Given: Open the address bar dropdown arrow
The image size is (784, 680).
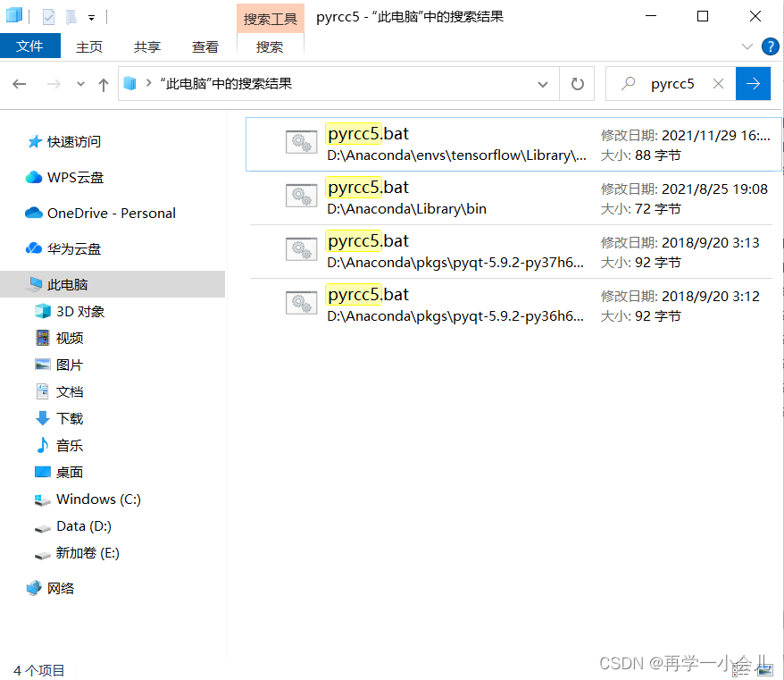Looking at the screenshot, I should (543, 83).
